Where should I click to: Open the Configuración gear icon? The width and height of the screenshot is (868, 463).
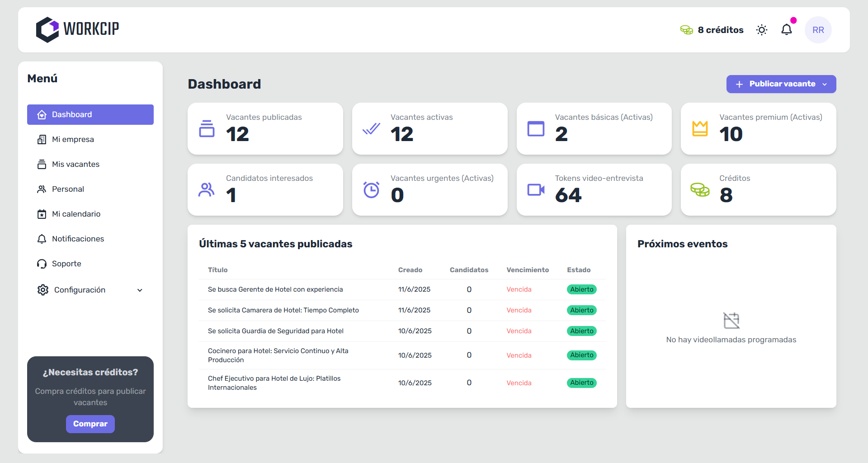(43, 290)
